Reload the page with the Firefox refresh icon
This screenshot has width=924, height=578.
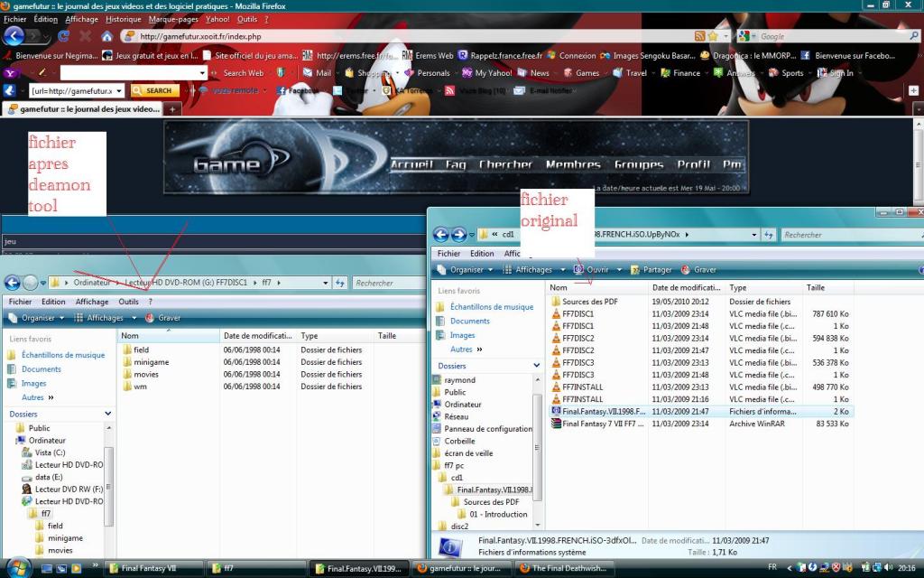pyautogui.click(x=64, y=36)
